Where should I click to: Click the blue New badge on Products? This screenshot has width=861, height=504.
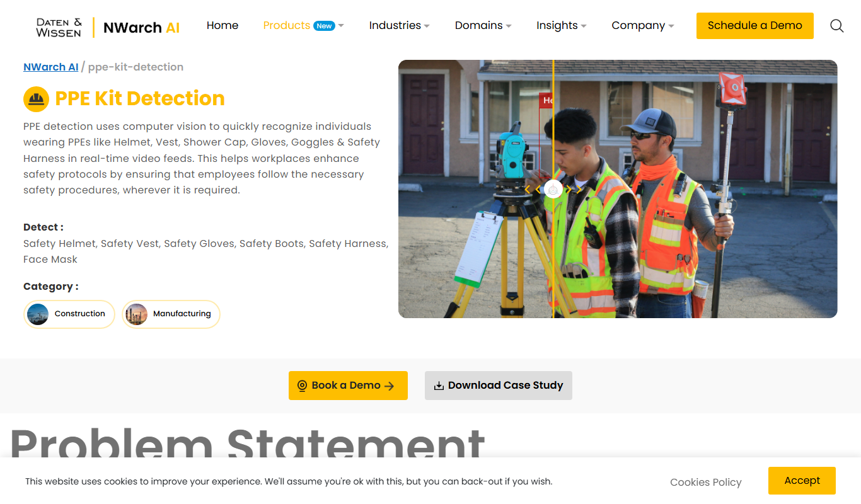click(x=325, y=26)
